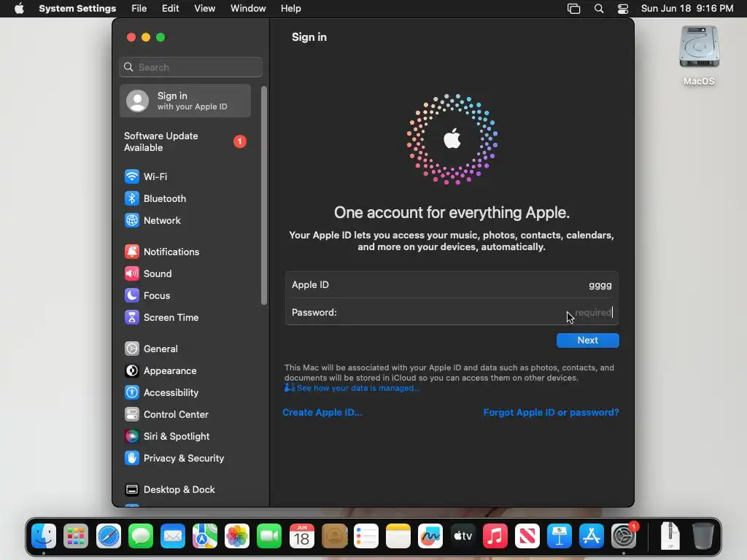Open the zip archive in Dock

coord(670,536)
